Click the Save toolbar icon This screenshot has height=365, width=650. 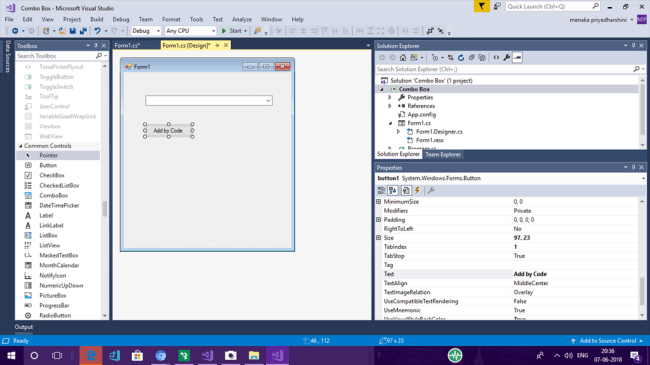point(73,31)
